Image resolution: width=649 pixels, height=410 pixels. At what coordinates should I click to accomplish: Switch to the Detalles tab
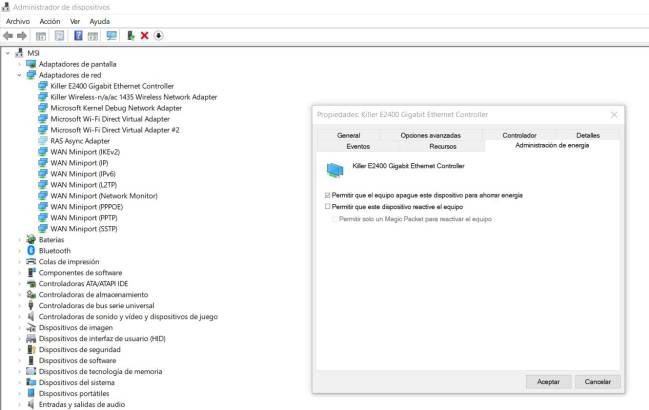(588, 135)
